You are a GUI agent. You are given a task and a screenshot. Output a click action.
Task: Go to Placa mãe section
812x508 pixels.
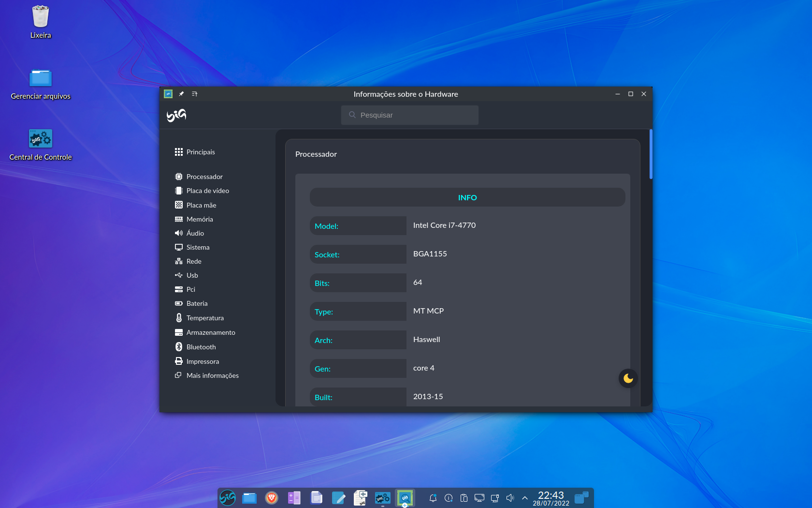(x=195, y=205)
